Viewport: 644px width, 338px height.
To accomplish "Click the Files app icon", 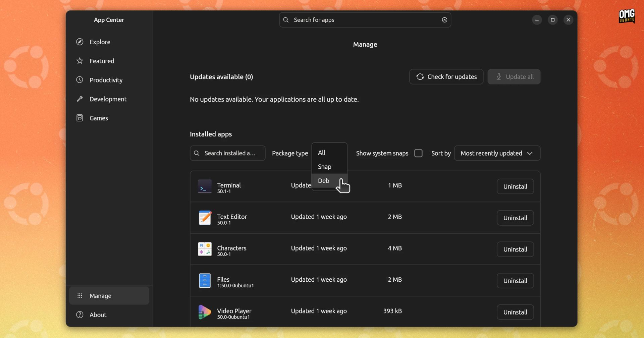I will tap(205, 281).
